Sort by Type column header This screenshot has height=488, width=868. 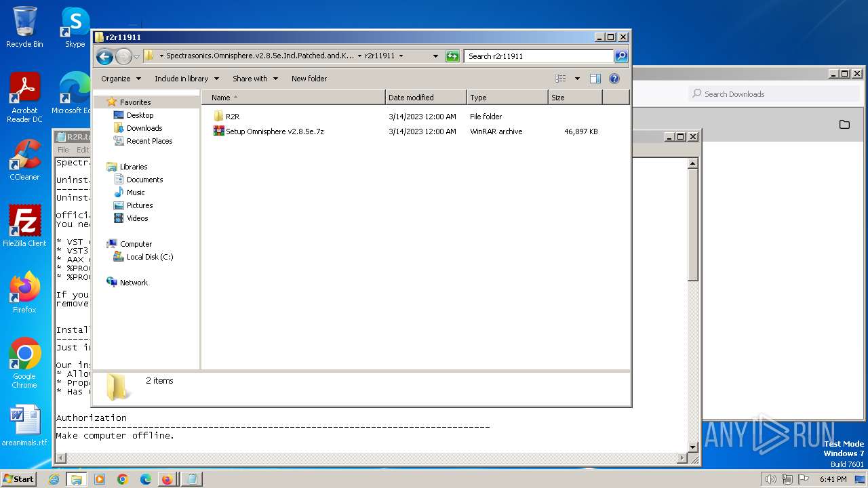point(507,98)
